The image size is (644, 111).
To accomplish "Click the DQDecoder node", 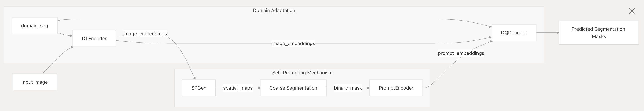I will [514, 33].
